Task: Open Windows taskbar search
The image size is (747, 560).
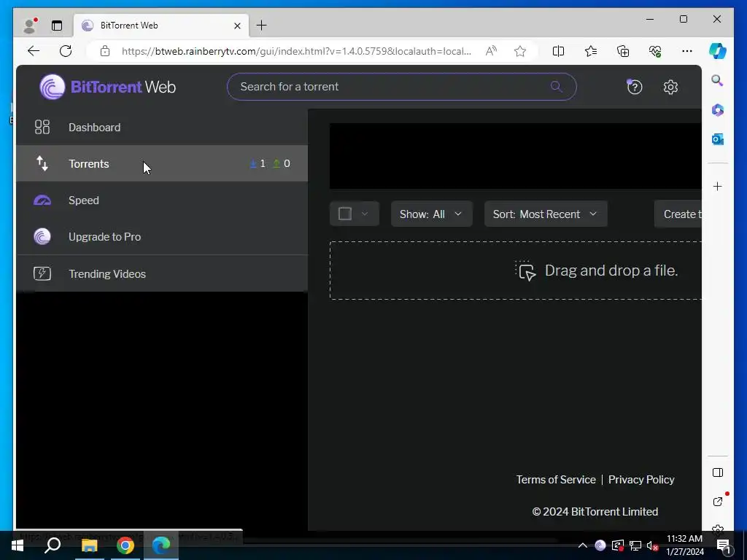Action: pos(53,545)
